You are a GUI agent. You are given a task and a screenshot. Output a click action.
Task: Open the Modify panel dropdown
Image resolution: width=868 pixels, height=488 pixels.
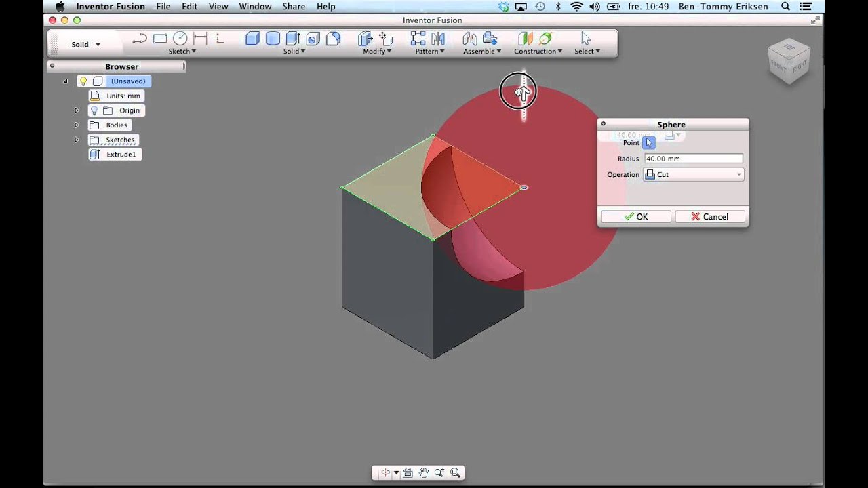click(376, 52)
